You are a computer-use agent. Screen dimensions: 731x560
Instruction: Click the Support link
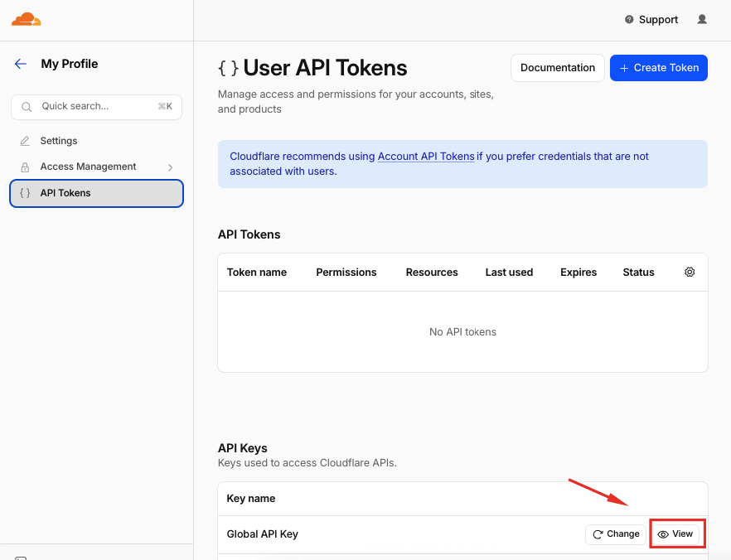658,20
